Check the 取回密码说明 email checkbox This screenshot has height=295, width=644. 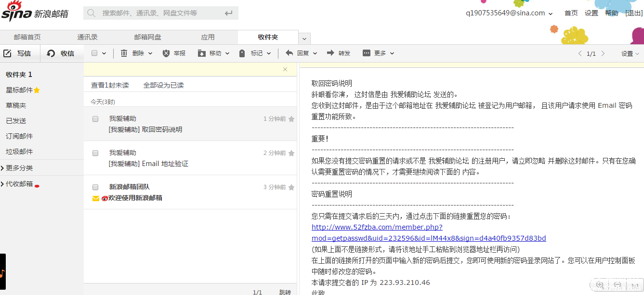point(95,119)
